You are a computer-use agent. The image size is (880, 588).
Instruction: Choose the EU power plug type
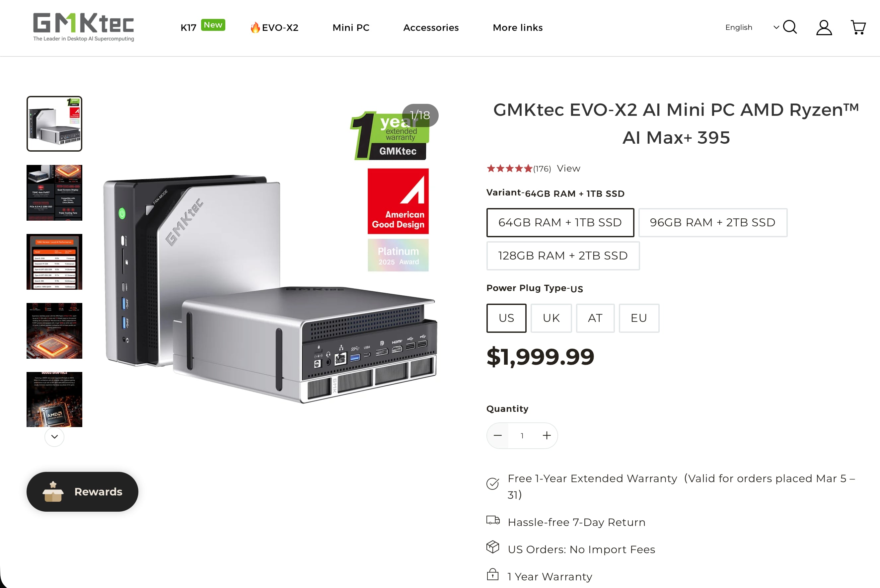tap(638, 318)
